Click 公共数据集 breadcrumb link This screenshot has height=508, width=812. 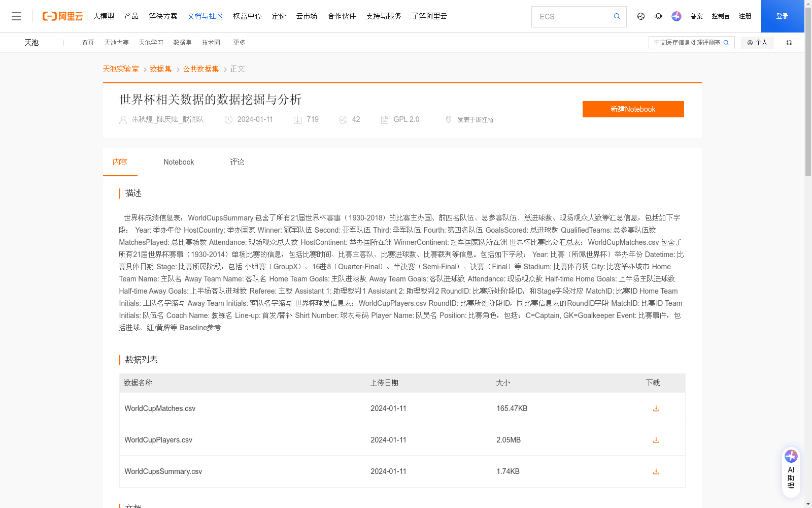(201, 69)
